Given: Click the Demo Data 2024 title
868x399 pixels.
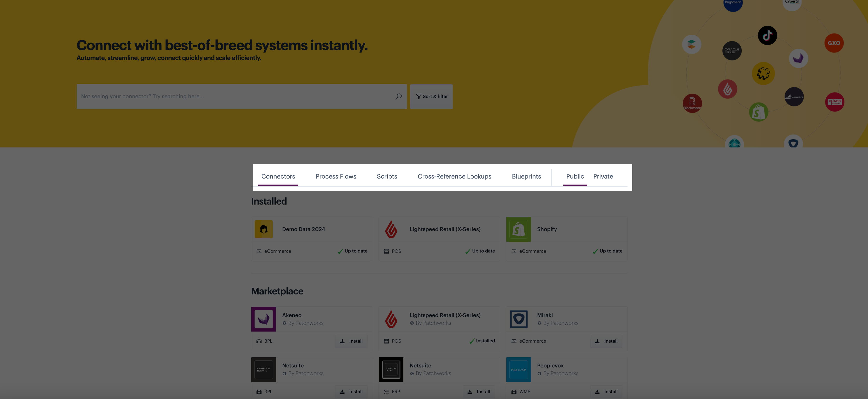Looking at the screenshot, I should click(x=303, y=229).
